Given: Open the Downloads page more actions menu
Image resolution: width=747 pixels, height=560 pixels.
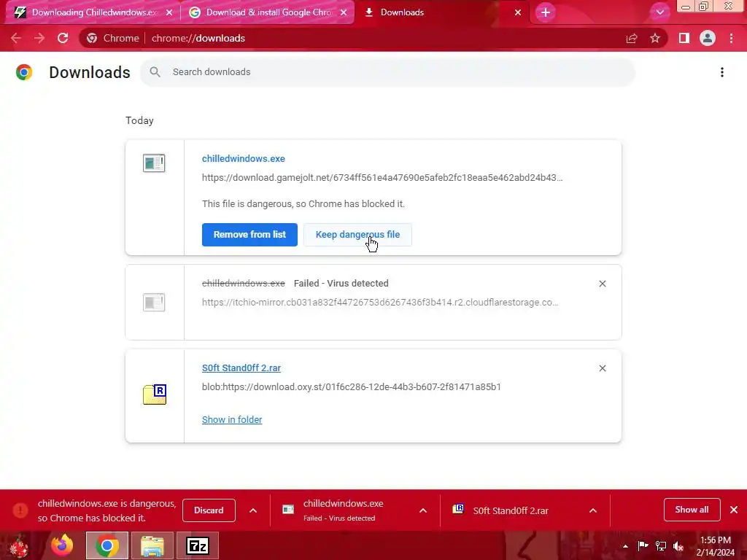Looking at the screenshot, I should tap(722, 72).
